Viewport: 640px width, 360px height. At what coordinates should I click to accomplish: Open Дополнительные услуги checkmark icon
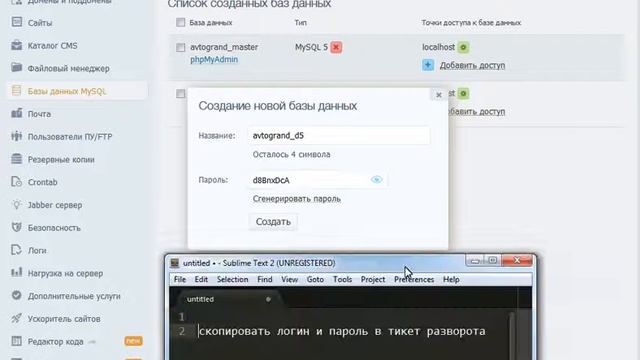coord(17,295)
